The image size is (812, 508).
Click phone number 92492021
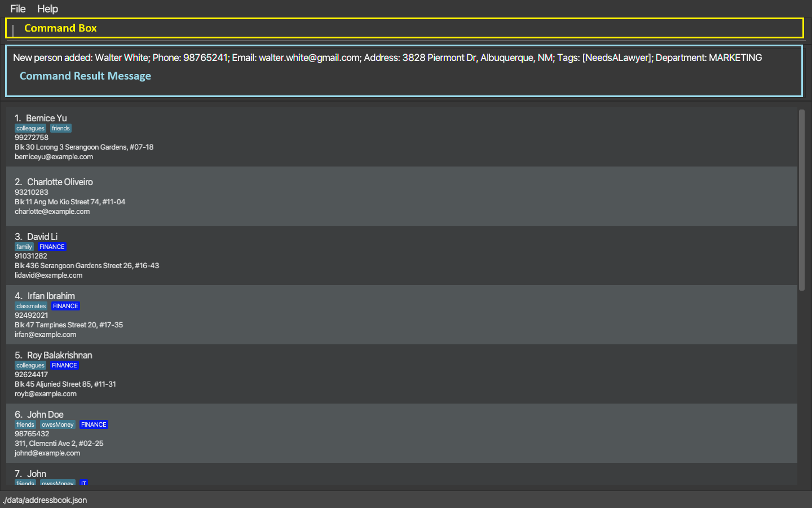coord(32,316)
